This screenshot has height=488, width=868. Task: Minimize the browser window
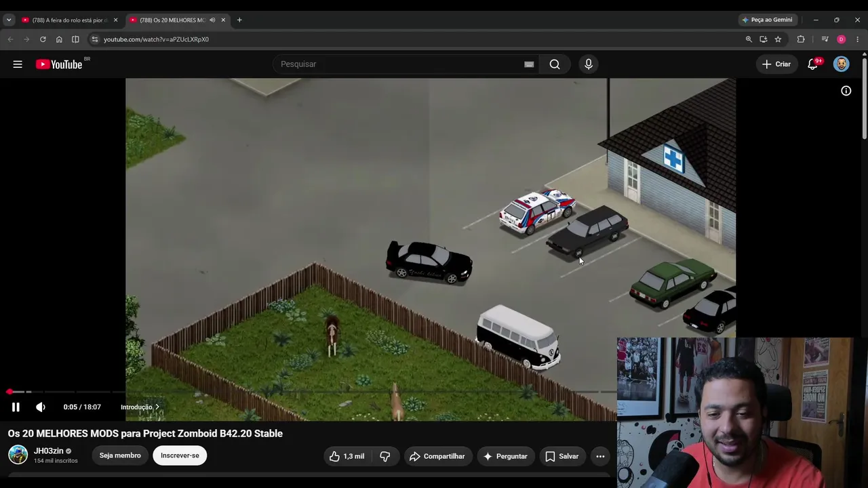coord(816,20)
